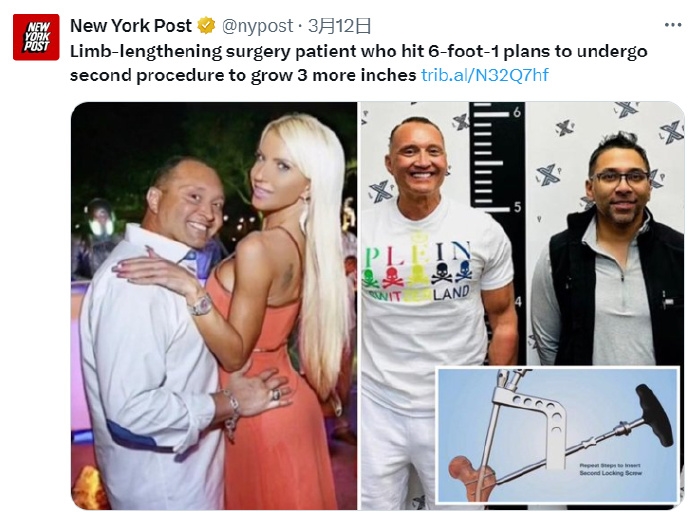
Task: Click the inset surgical device diagram
Action: (558, 435)
